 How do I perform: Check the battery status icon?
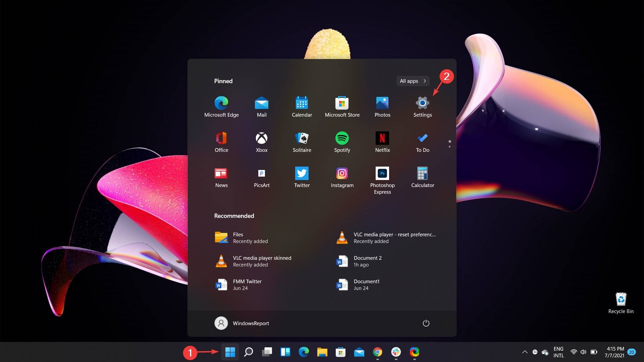pos(594,352)
